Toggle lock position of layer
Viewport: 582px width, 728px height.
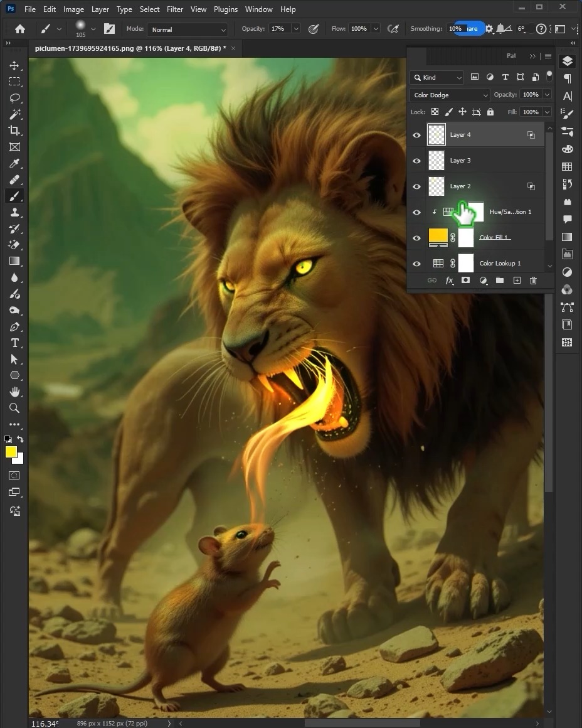click(462, 112)
